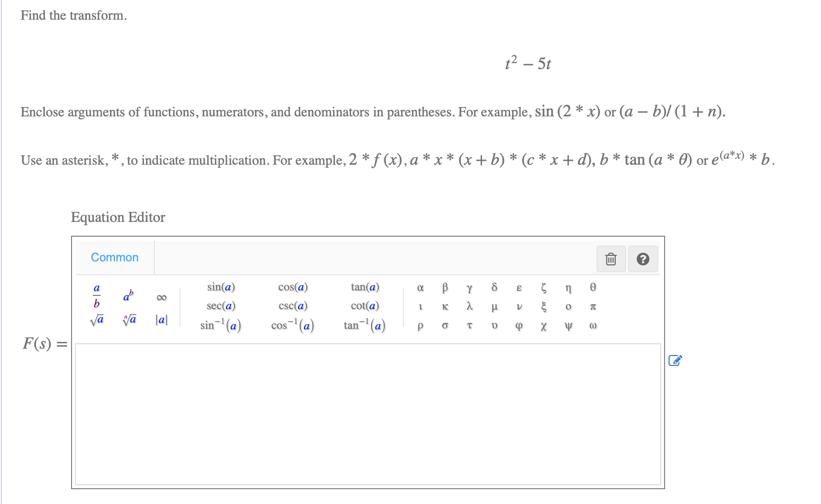Insert the pi symbol
821x504 pixels.
point(593,306)
